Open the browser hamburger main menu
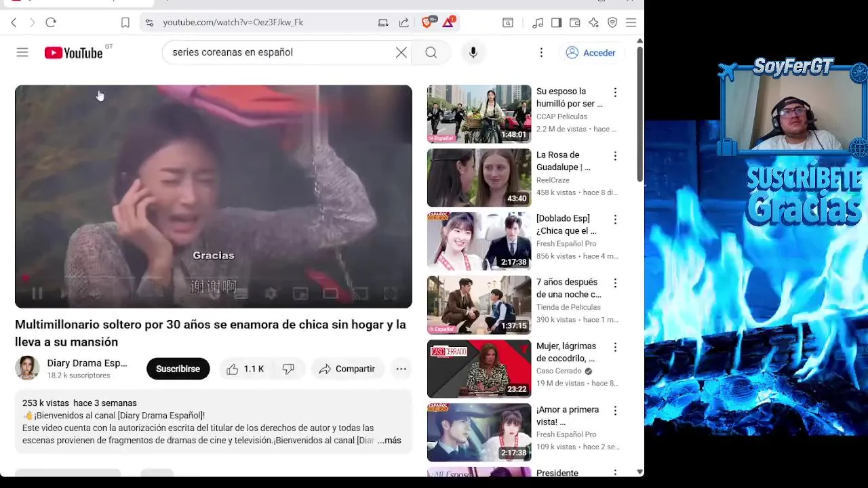This screenshot has height=488, width=868. coord(631,22)
